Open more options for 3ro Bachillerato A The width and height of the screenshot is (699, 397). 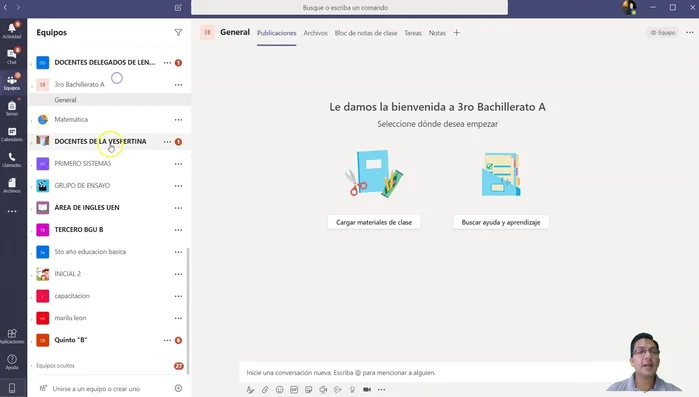[178, 85]
